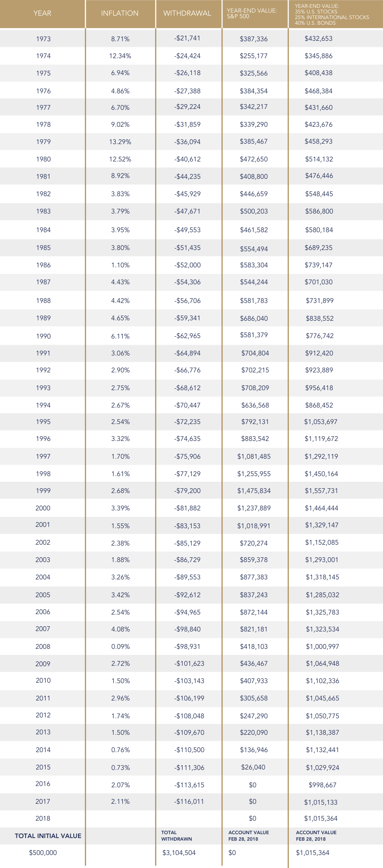
Task: Select the $1,475,834 S&P 500 value
Action: 254,491
